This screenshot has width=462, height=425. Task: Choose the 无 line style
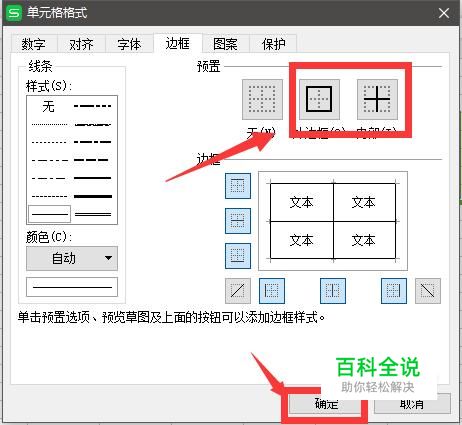click(x=49, y=107)
